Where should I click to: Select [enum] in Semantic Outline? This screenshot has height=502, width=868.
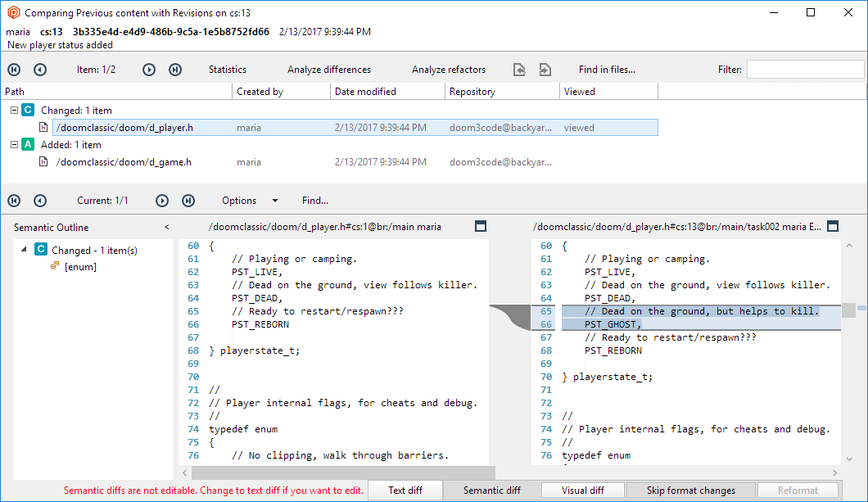(80, 267)
